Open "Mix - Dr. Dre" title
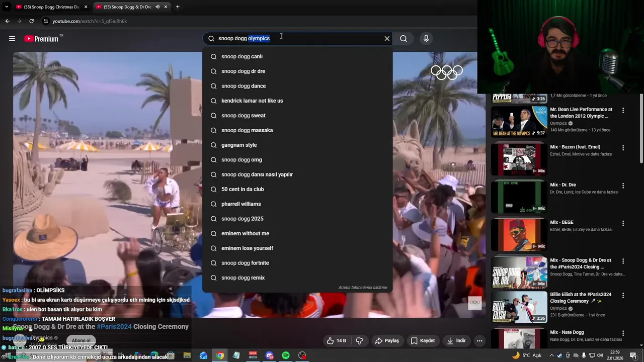This screenshot has height=362, width=644. click(x=563, y=185)
